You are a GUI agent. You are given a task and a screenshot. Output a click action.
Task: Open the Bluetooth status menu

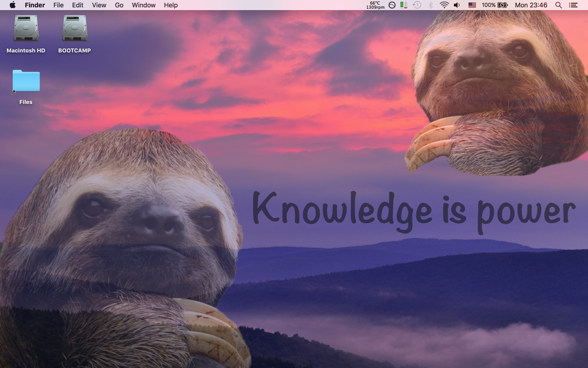(430, 5)
